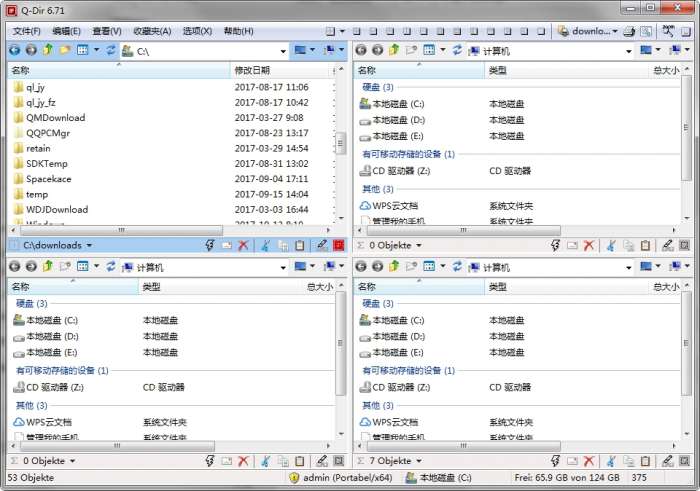The width and height of the screenshot is (700, 491).
Task: Click the Cut scissors icon in the C:\downloads status bar
Action: click(266, 245)
